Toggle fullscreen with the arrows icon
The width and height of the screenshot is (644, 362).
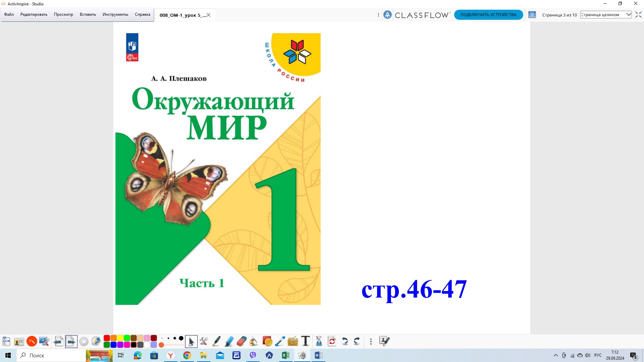point(638,15)
